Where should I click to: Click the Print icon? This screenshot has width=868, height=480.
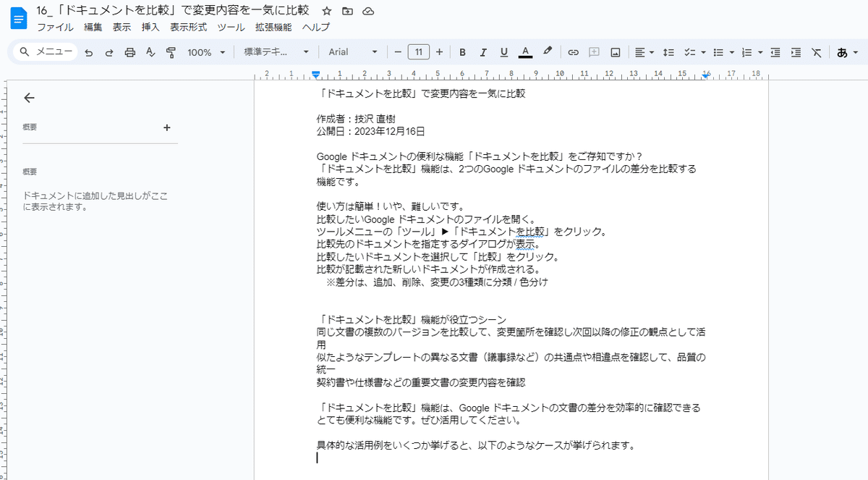129,51
